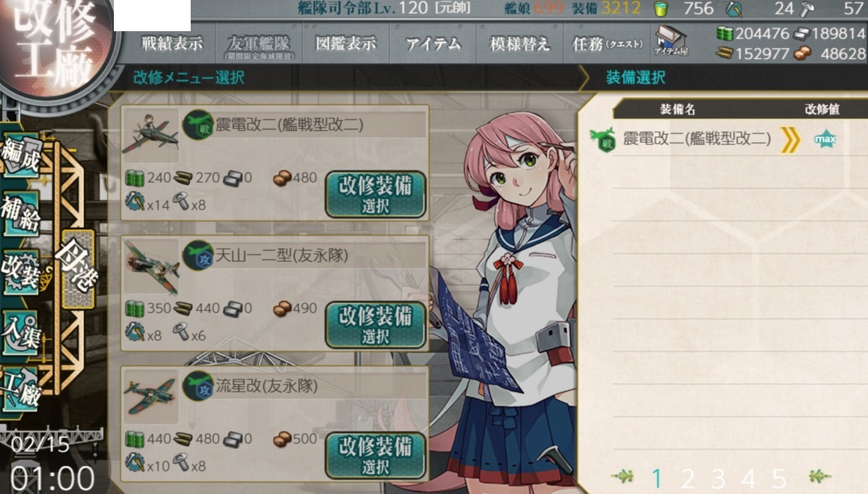Open the 改装 remodel sidebar icon
The height and width of the screenshot is (494, 868).
22,271
